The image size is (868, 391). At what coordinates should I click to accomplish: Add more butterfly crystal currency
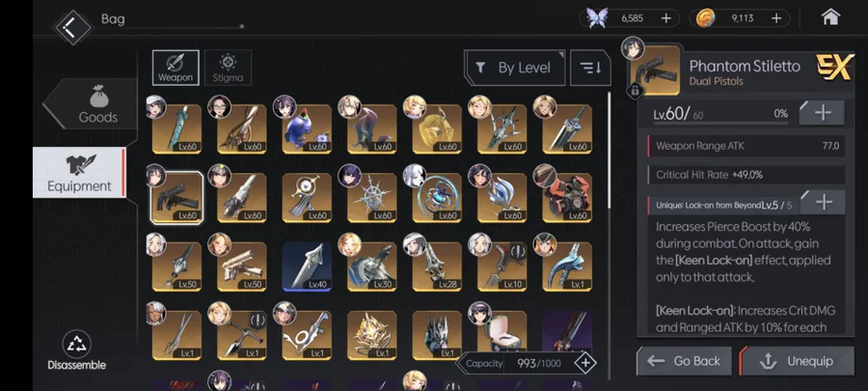coord(665,18)
